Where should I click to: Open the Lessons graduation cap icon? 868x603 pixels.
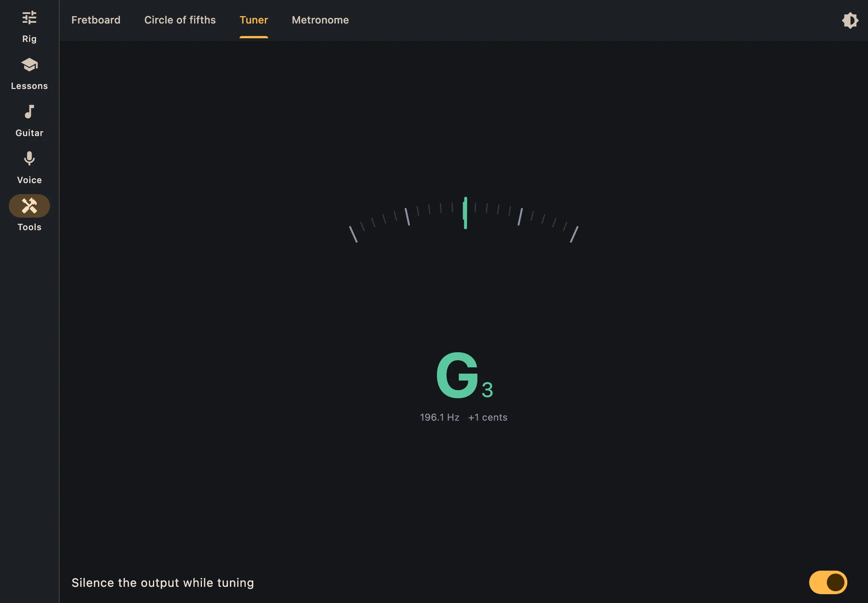tap(29, 65)
